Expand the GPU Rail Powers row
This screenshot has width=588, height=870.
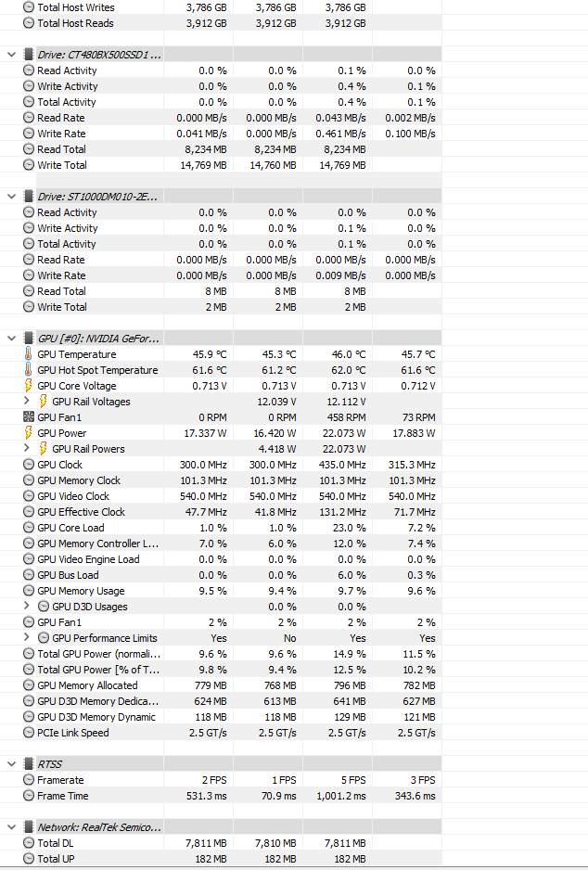pyautogui.click(x=27, y=449)
